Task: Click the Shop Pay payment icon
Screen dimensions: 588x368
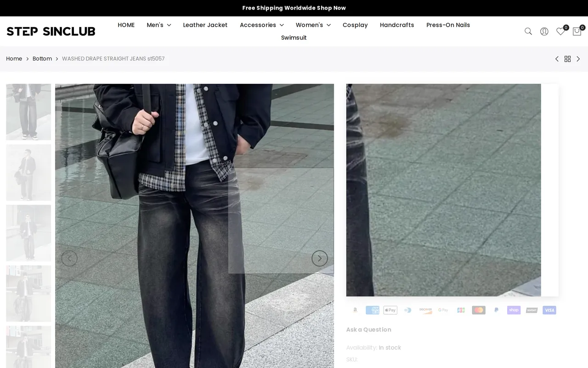Action: pyautogui.click(x=514, y=310)
